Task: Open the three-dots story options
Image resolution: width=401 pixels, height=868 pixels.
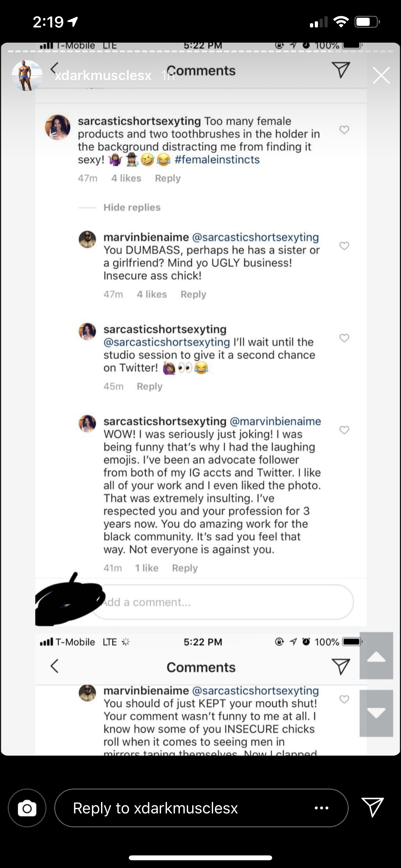Action: (x=322, y=808)
